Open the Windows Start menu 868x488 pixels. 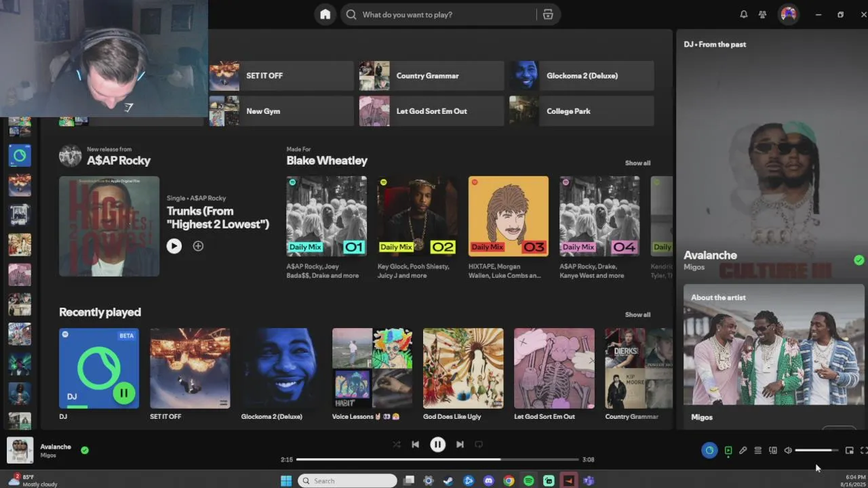[x=286, y=481]
